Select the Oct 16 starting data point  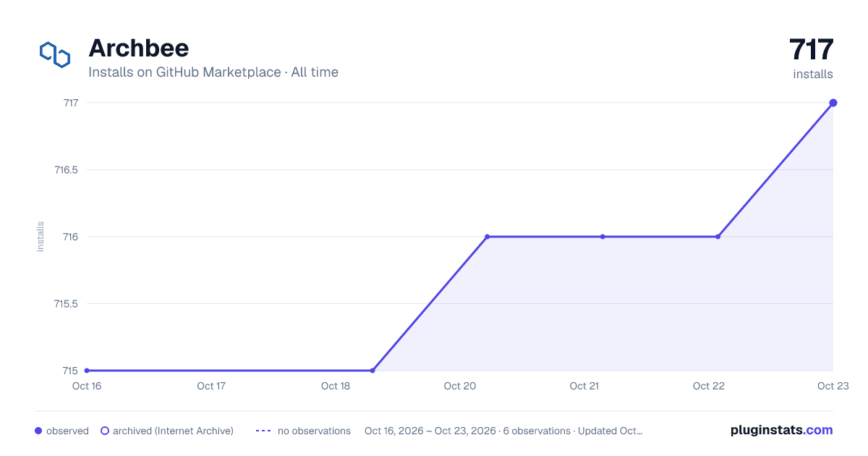coord(87,371)
